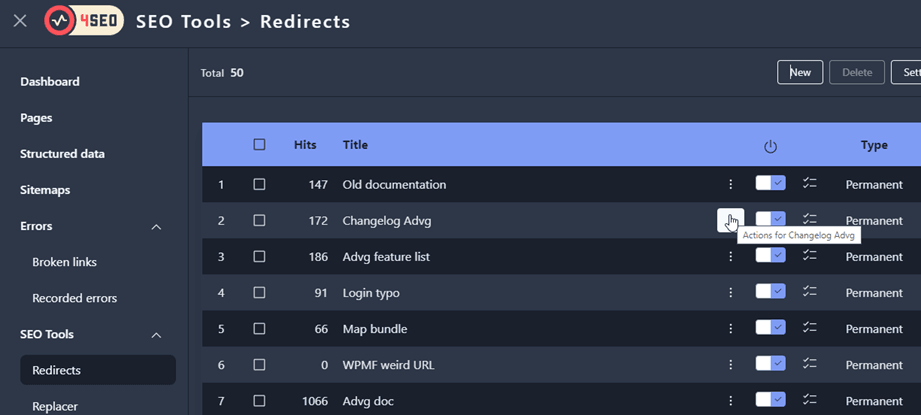
Task: Check the Old documentation row checkbox
Action: point(259,184)
